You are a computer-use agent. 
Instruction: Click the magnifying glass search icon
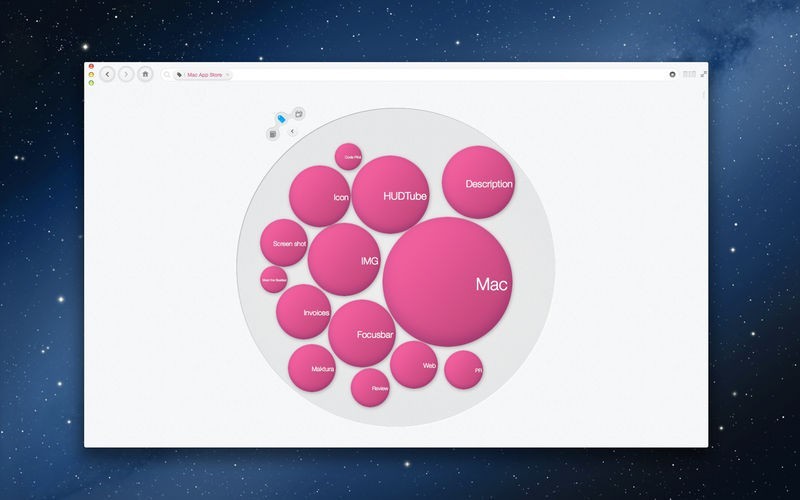(167, 74)
